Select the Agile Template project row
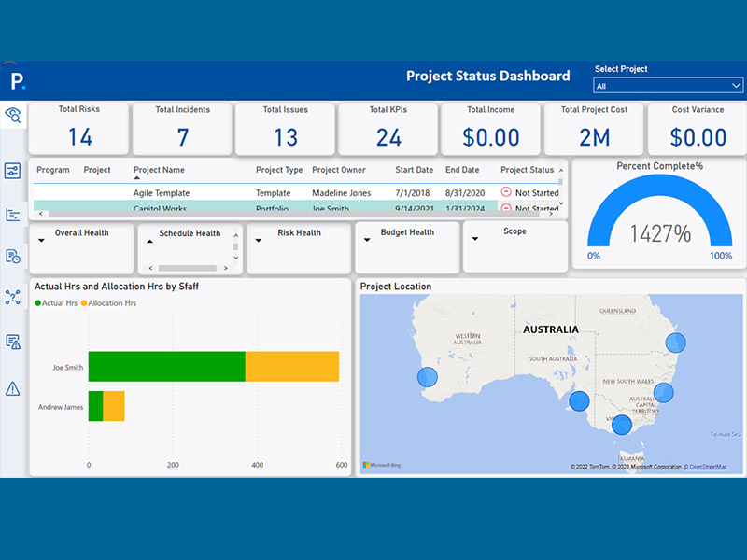 [296, 193]
